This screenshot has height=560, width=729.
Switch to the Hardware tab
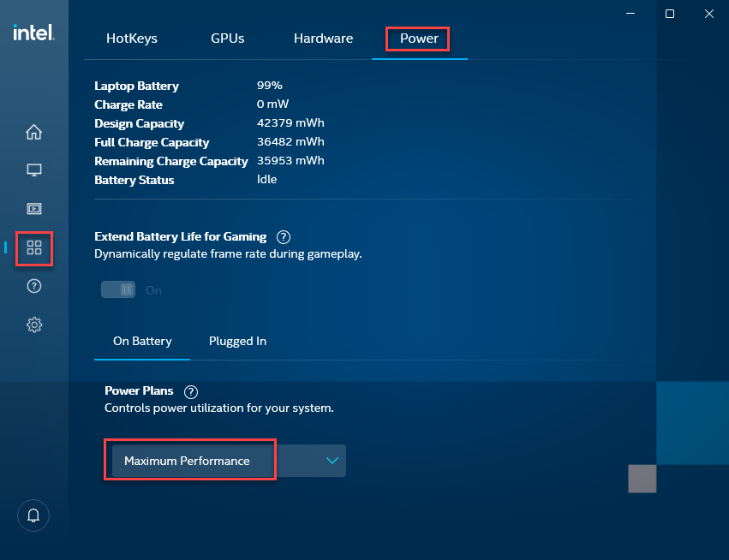click(323, 39)
